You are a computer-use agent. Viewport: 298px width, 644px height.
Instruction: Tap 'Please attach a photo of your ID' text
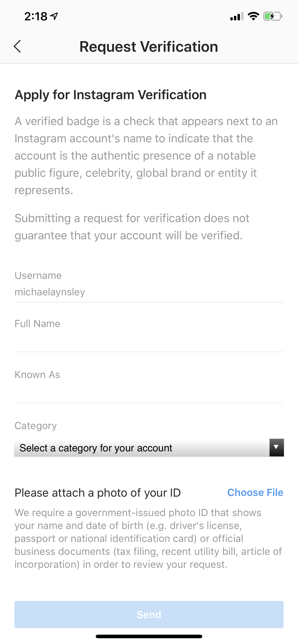point(98,493)
